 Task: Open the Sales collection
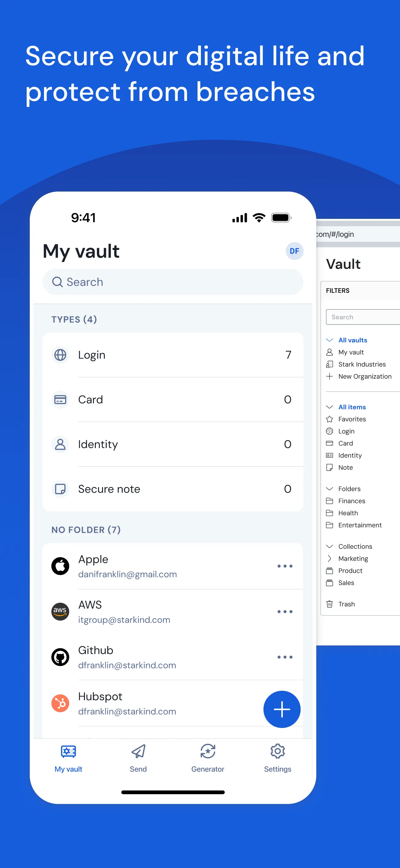346,583
